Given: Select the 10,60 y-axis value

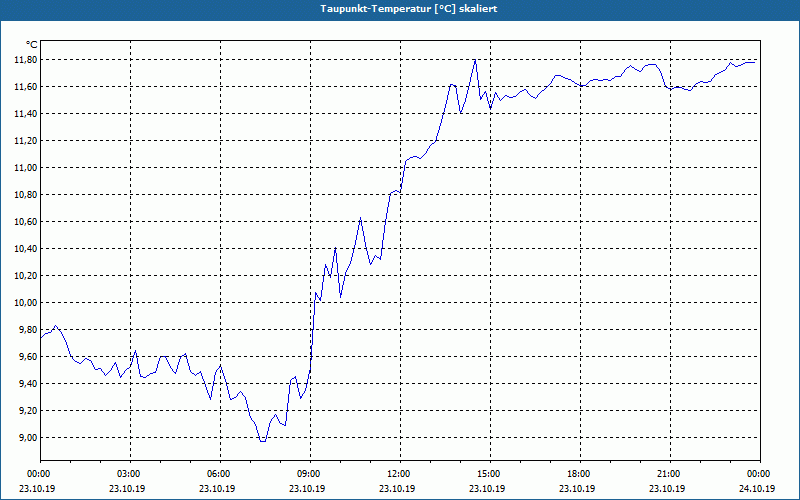Looking at the screenshot, I should click(x=26, y=222).
